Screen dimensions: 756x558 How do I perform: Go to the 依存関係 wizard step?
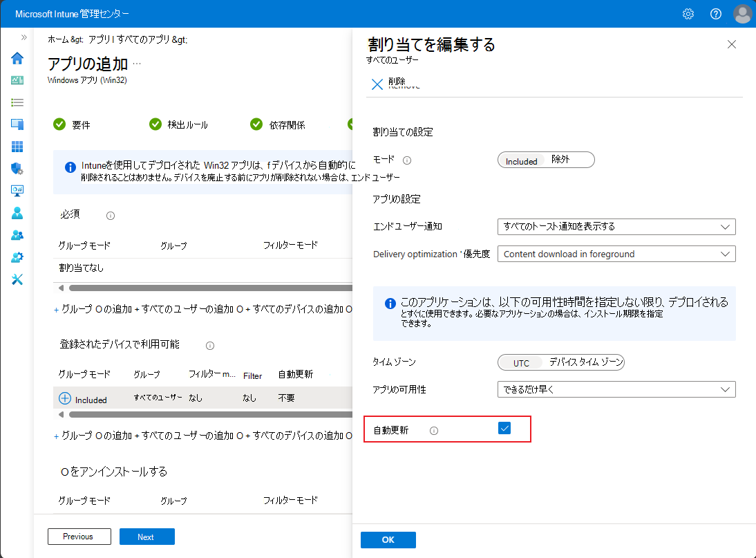pos(278,124)
